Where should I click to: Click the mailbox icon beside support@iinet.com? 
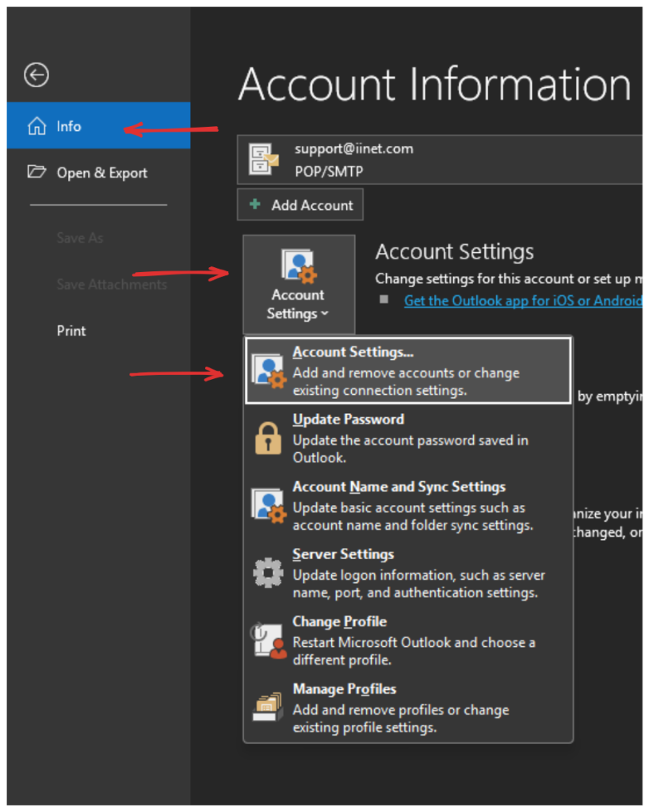click(264, 159)
